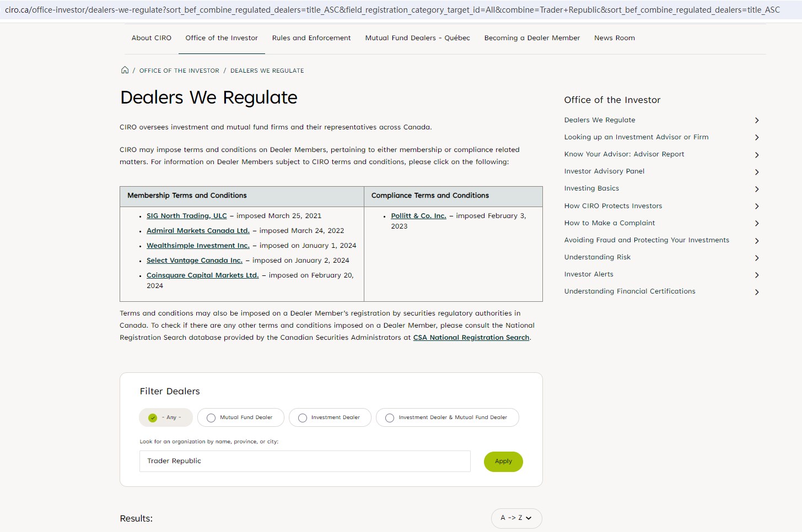Follow the CSA National Registration Search link
Screen dimensions: 802x532
(x=471, y=338)
